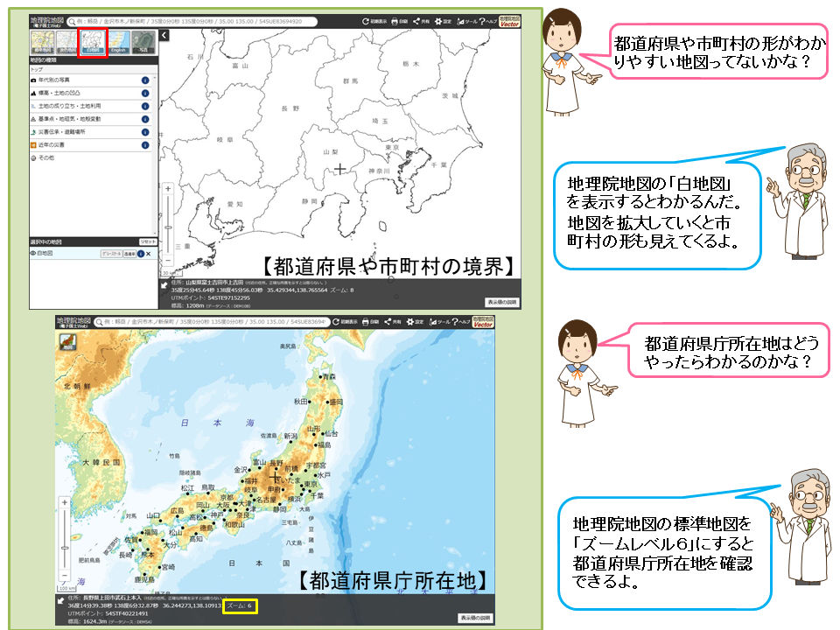Open ツール tools in upper map toolbar
The image size is (840, 630).
tap(466, 21)
